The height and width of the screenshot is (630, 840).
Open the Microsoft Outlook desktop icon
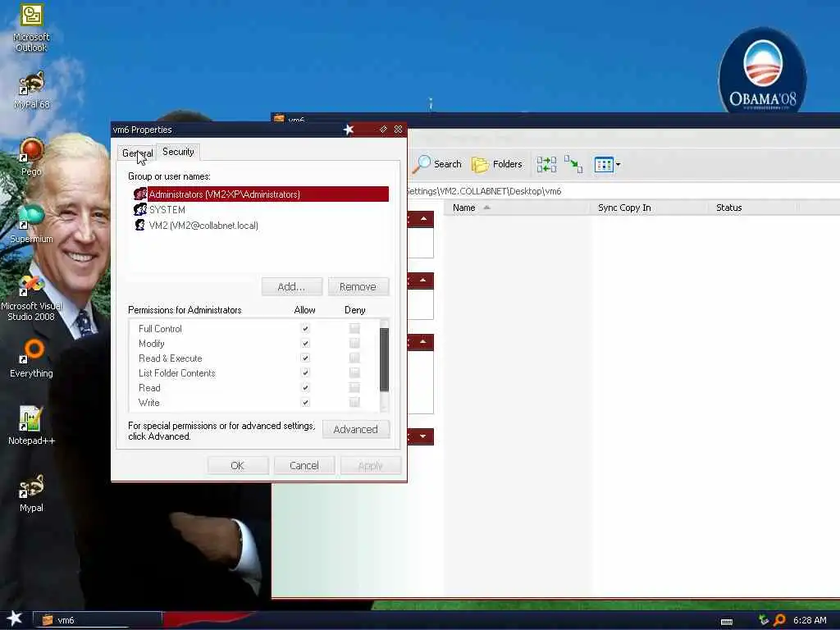[31, 28]
